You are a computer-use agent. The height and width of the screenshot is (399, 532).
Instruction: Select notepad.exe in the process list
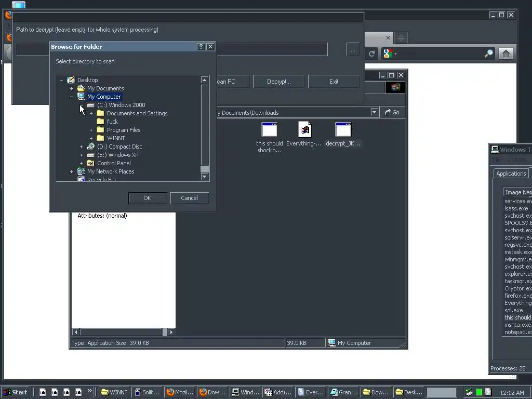(518, 332)
